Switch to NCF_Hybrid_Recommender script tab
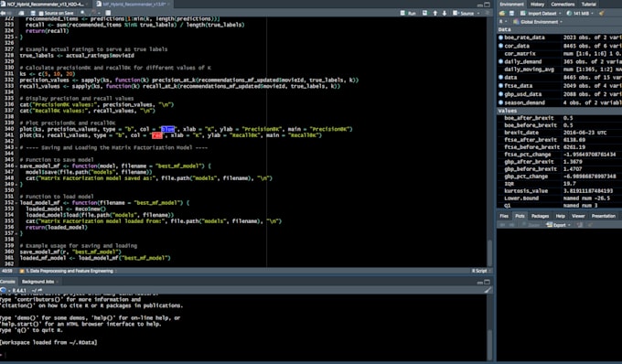The image size is (622, 364). click(x=44, y=4)
